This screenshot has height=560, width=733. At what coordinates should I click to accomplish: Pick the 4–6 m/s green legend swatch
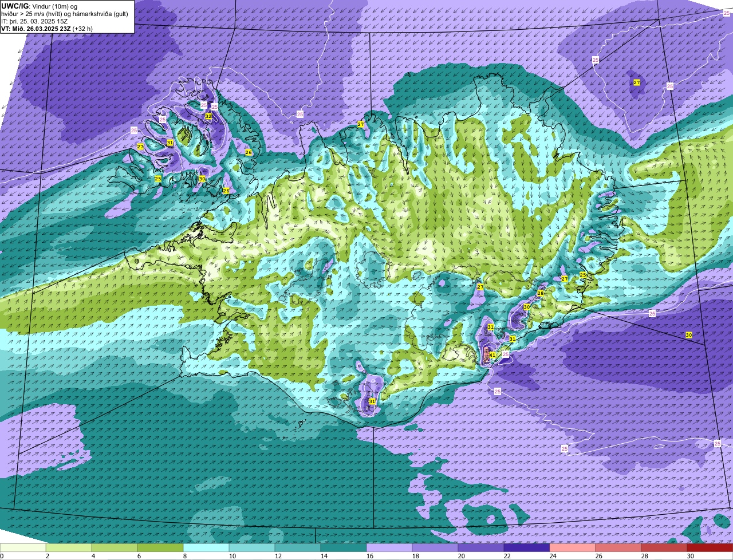click(115, 547)
